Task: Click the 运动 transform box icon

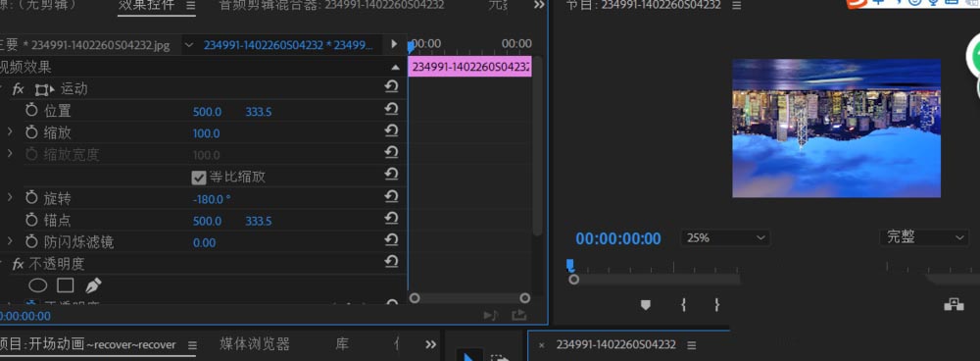Action: click(44, 89)
